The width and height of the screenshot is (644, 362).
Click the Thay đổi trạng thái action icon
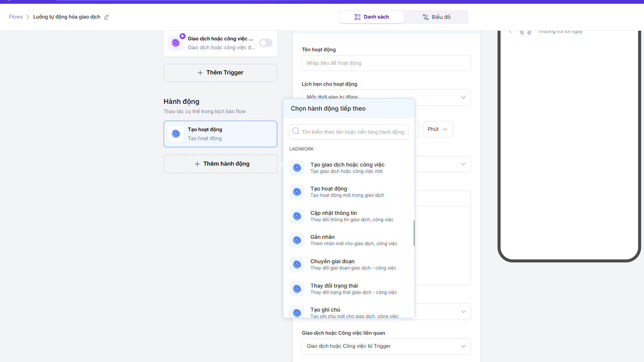tap(297, 289)
